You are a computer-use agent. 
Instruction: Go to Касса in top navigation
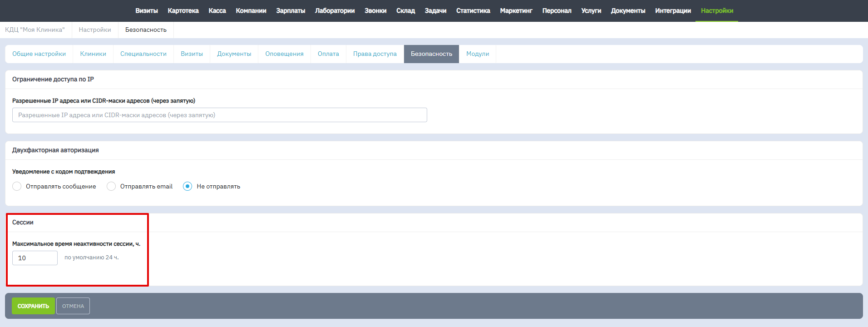point(217,10)
